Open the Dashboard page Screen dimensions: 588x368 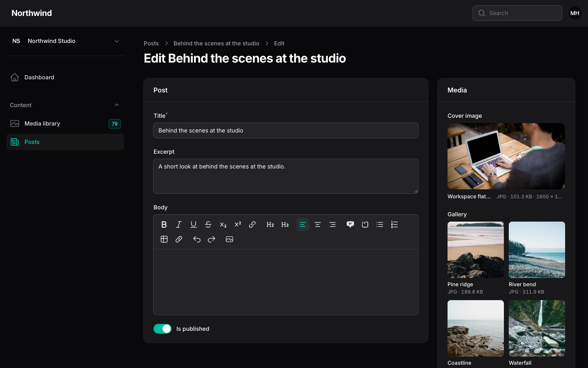65,77
